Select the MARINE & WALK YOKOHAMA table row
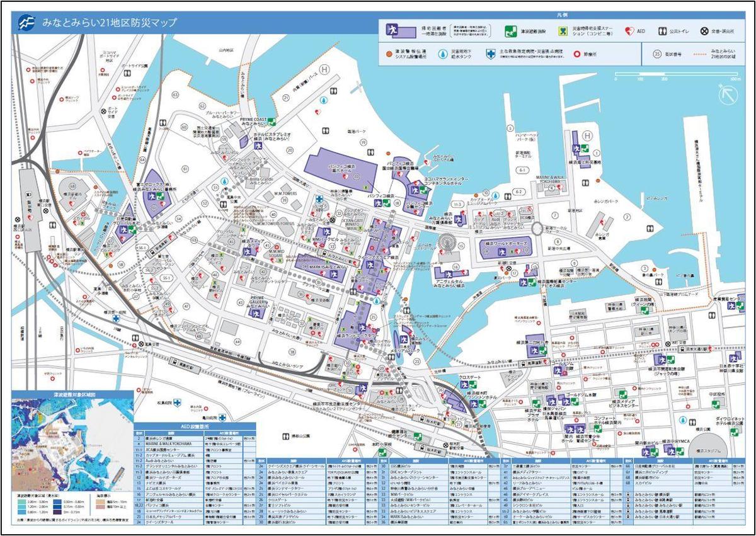This screenshot has height=536, width=756. click(x=170, y=443)
